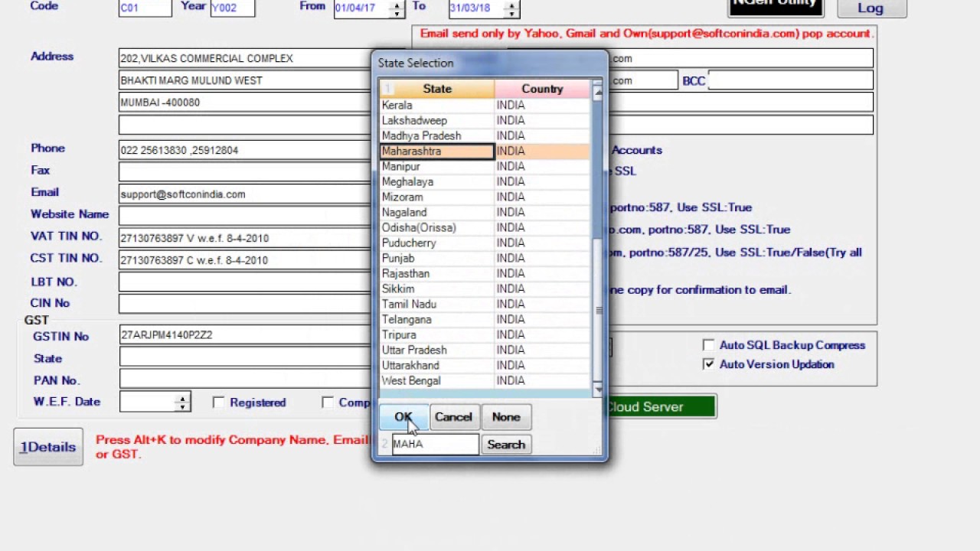Select Manipur in the state list

[x=437, y=166]
